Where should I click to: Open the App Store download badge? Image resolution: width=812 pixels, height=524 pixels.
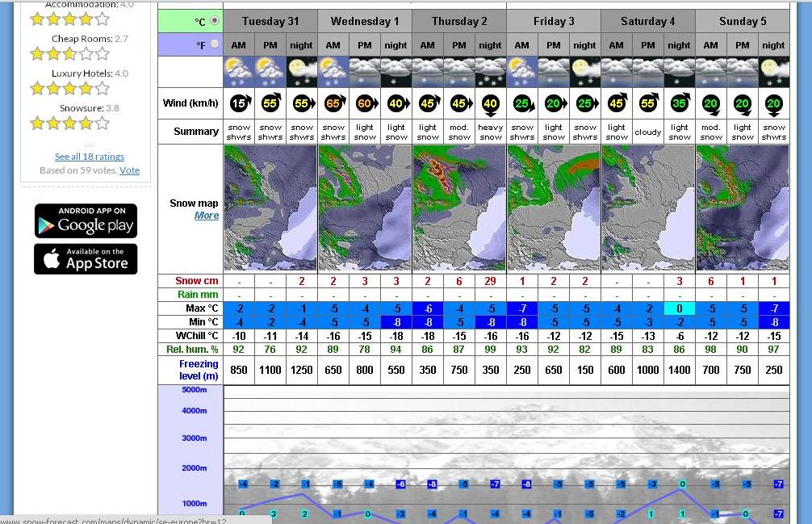pyautogui.click(x=86, y=259)
